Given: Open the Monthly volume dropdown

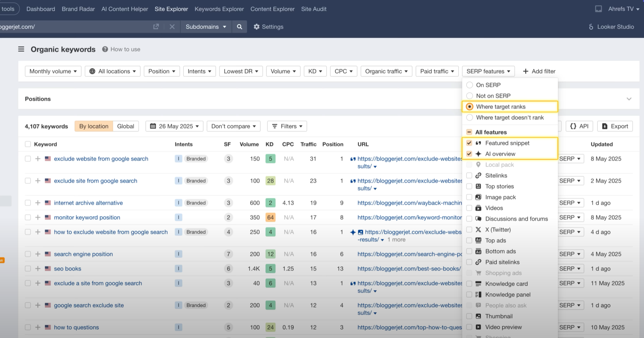Looking at the screenshot, I should [53, 71].
